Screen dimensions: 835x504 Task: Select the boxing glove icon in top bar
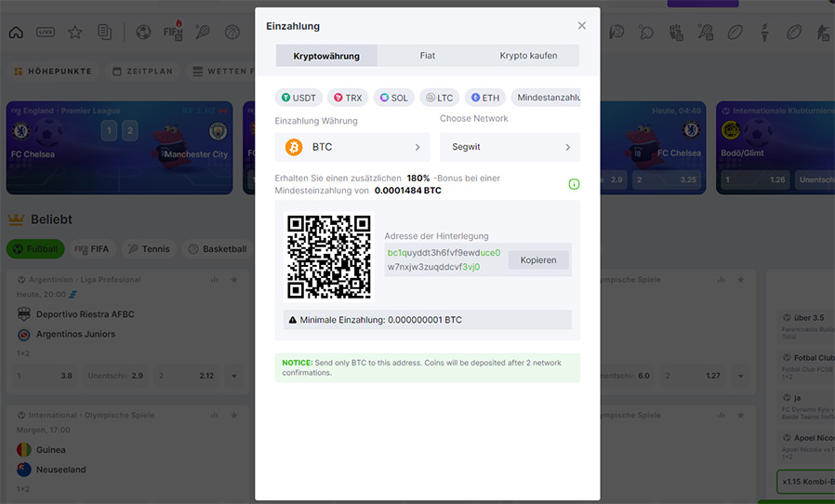(x=676, y=33)
